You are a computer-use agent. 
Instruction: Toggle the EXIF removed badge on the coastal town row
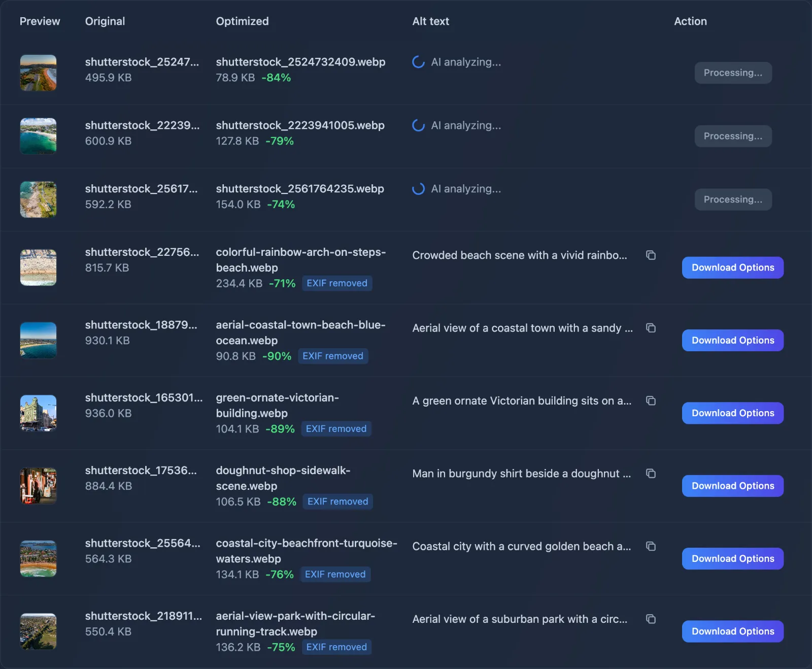click(x=333, y=356)
